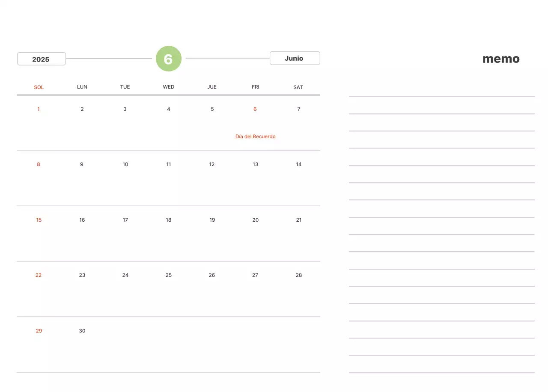Select date 21 on the calendar
The width and height of the screenshot is (548, 392).
click(x=299, y=220)
